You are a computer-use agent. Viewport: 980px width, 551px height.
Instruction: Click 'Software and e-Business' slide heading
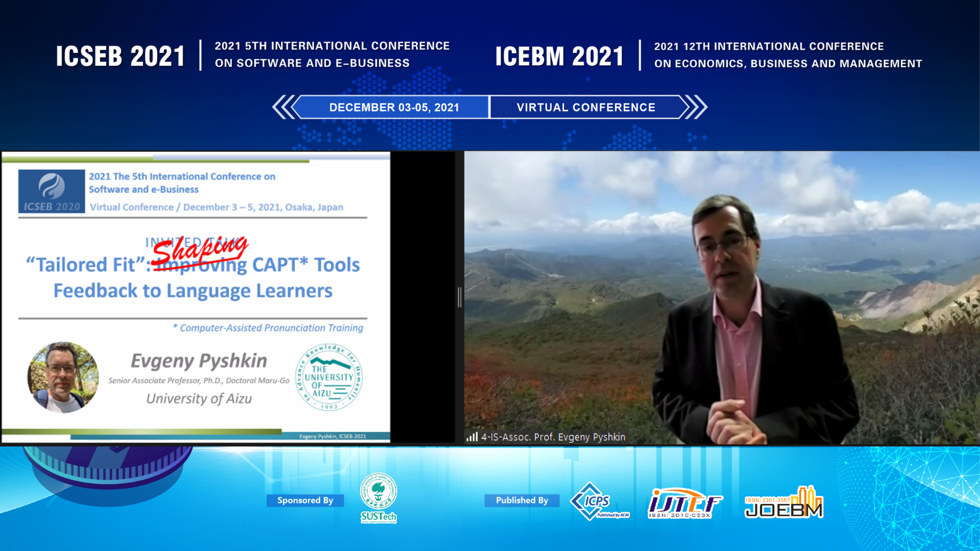(x=143, y=189)
